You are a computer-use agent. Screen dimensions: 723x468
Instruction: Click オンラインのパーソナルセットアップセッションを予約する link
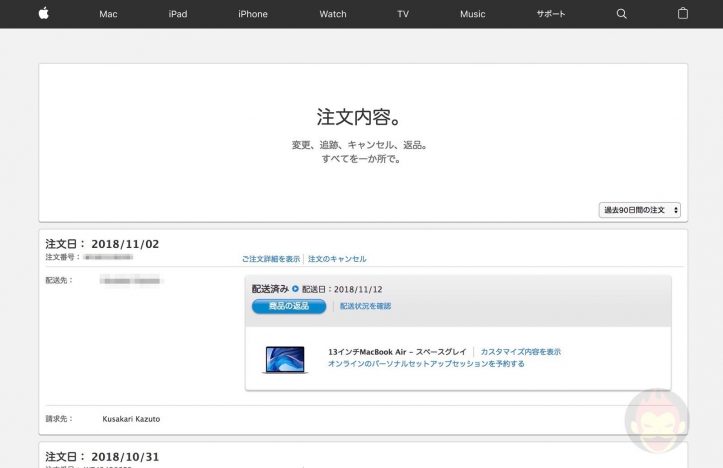point(426,364)
